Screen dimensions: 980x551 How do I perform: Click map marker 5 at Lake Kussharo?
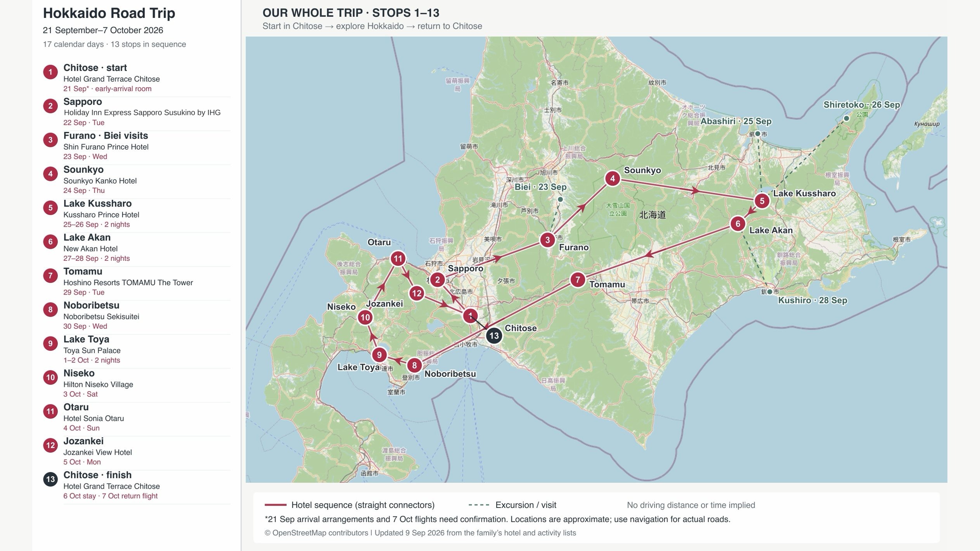click(x=762, y=201)
